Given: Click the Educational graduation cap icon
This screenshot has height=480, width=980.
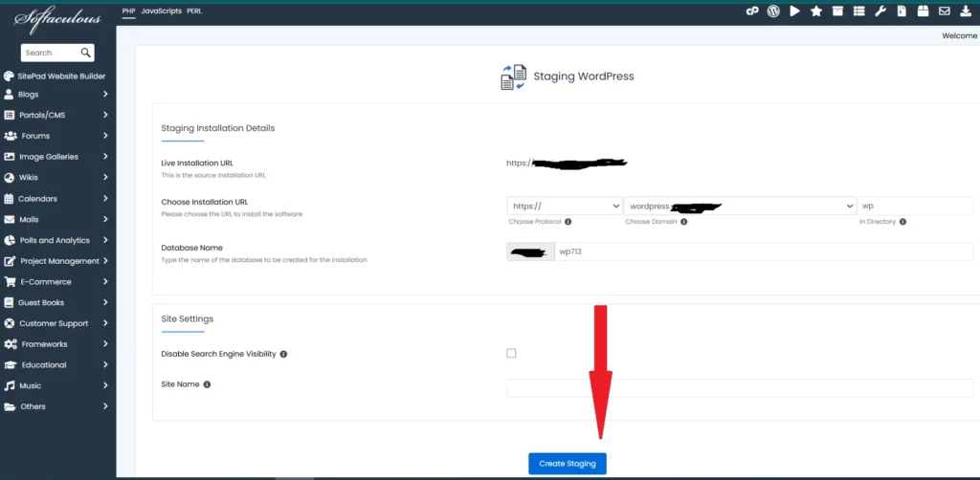Looking at the screenshot, I should point(10,364).
